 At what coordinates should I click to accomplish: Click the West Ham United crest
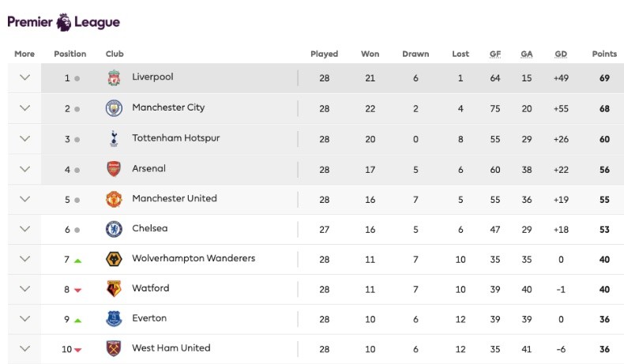pos(114,348)
